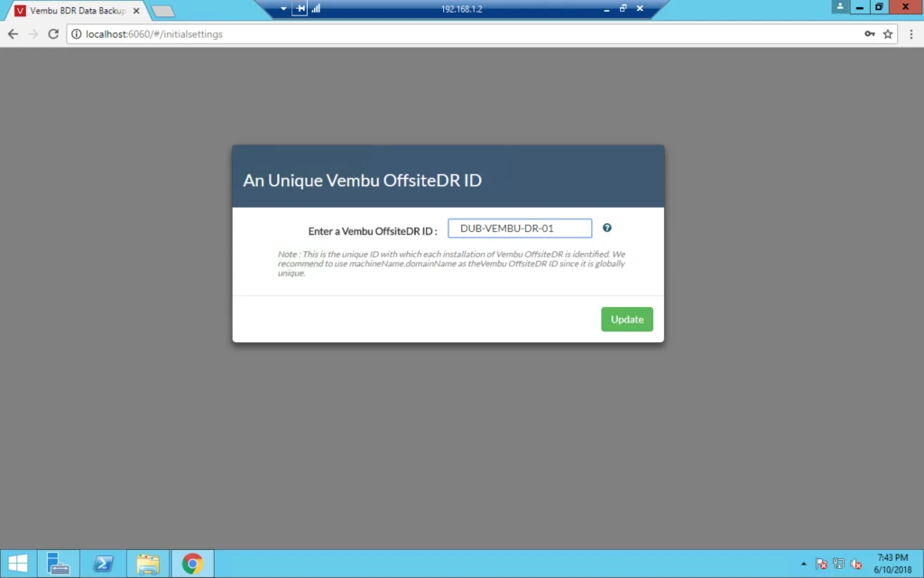Click the Update button

627,319
